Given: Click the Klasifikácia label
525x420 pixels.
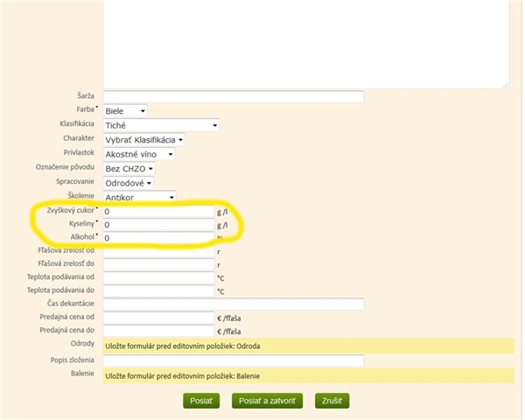Looking at the screenshot, I should coord(77,123).
